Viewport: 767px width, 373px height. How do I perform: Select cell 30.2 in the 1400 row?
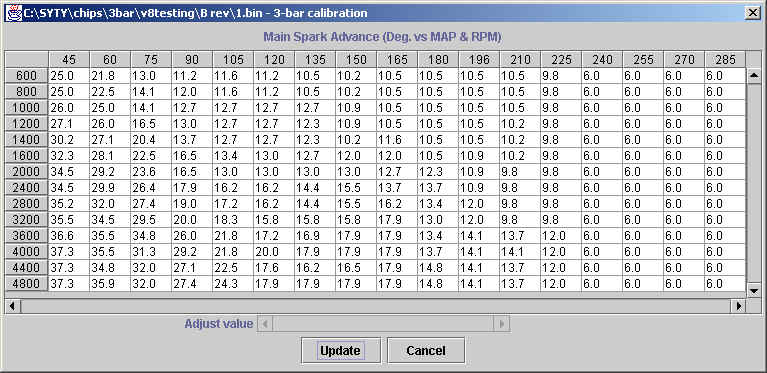click(69, 140)
